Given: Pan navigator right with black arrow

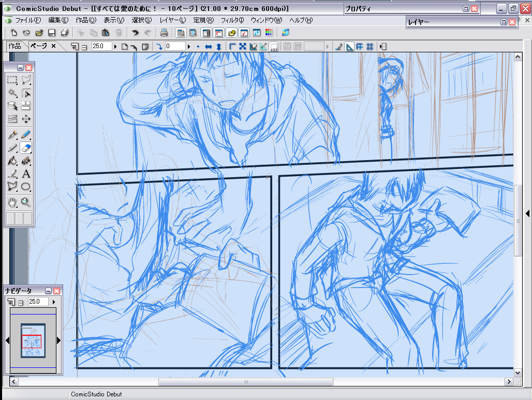Looking at the screenshot, I should click(58, 340).
